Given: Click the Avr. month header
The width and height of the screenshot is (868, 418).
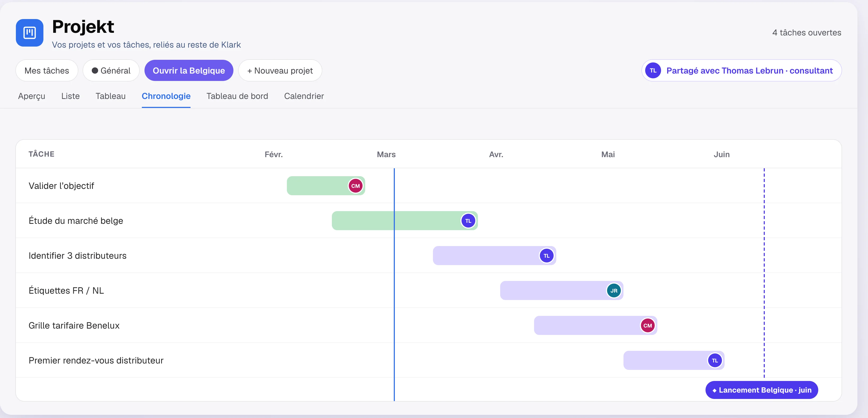Looking at the screenshot, I should (496, 154).
